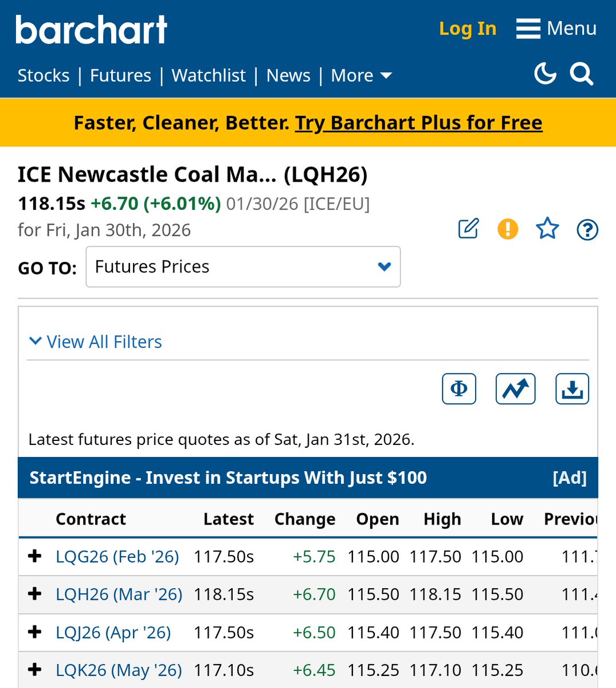The width and height of the screenshot is (616, 688).
Task: Open LQJ26 (Apr '26) contract link
Action: click(113, 632)
